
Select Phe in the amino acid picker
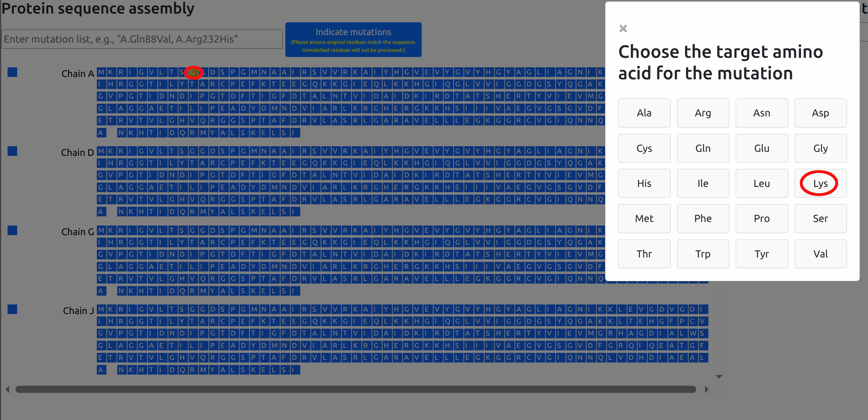(703, 218)
